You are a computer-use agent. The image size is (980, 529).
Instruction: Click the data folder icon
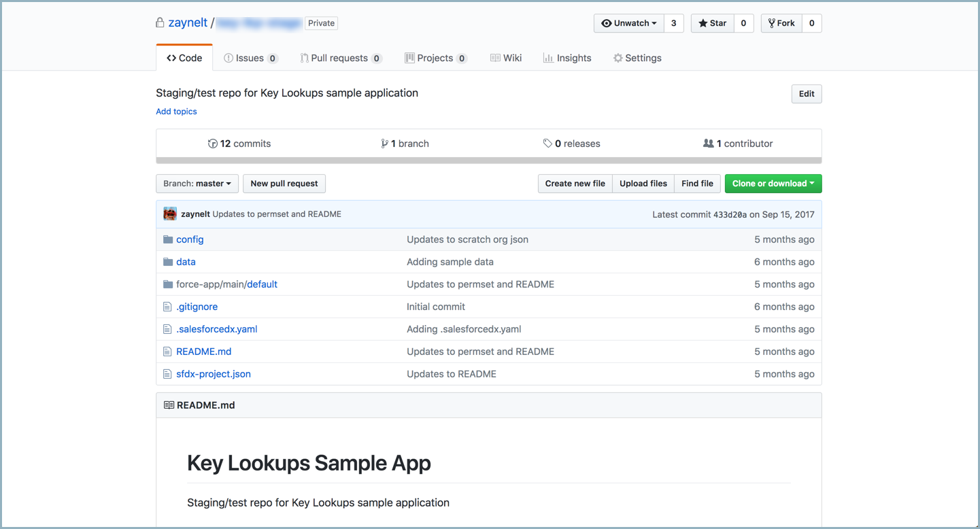click(x=168, y=262)
